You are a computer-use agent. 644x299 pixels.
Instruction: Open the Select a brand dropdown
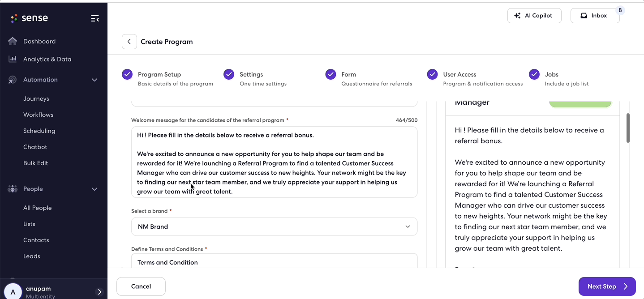[x=274, y=226]
